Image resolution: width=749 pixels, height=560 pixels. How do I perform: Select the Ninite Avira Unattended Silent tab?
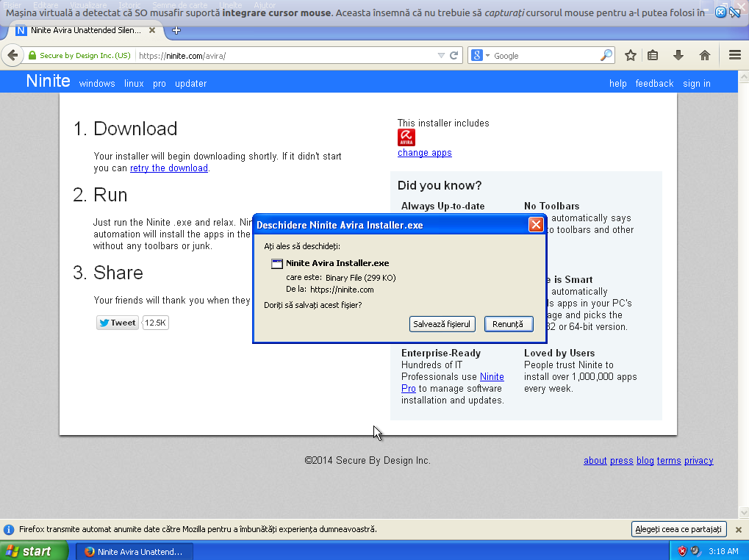(86, 30)
